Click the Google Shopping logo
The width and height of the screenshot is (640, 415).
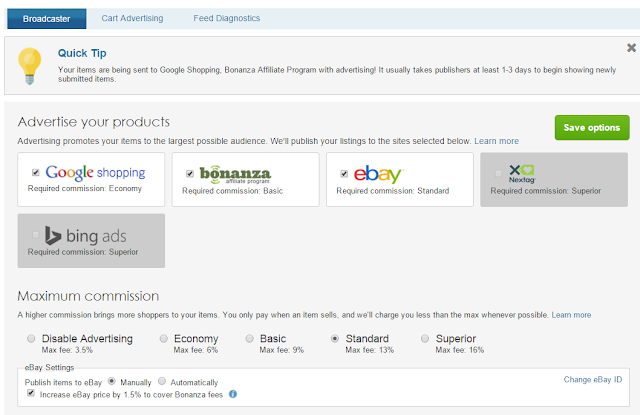[95, 173]
